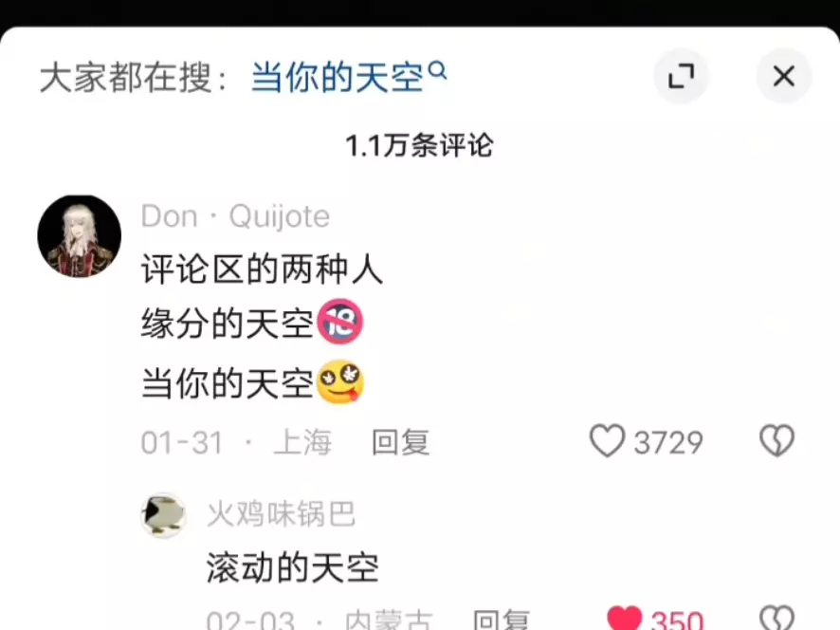Tap the 滚动的天空 reply text

(x=293, y=567)
